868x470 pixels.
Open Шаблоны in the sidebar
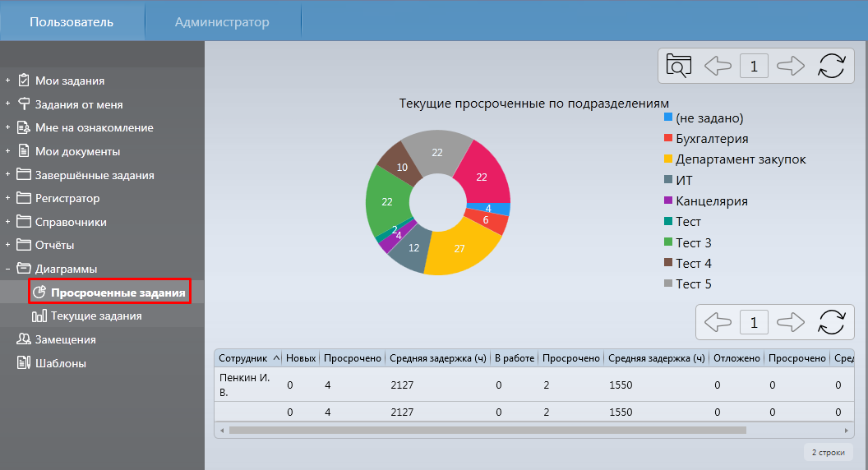point(60,363)
